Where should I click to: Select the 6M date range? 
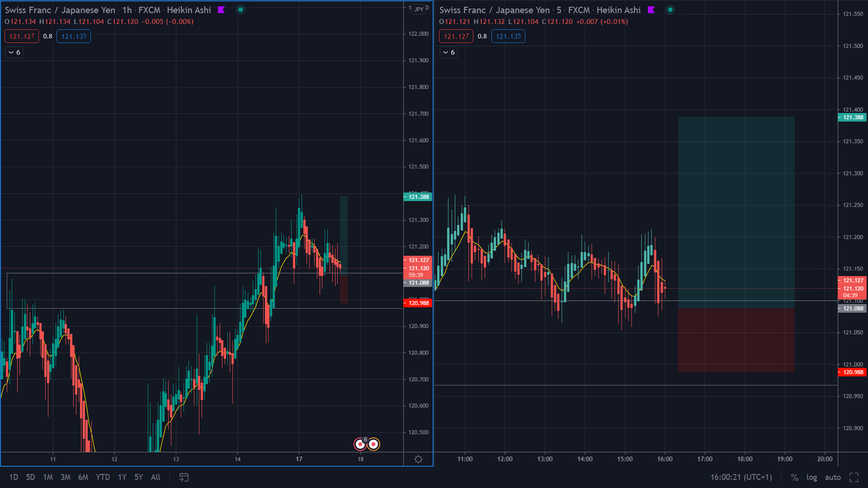[x=83, y=477]
